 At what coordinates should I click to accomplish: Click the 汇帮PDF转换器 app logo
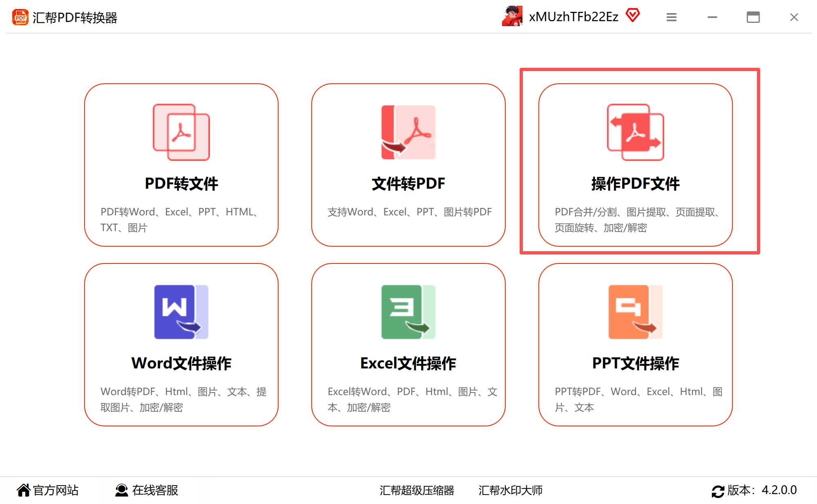tap(20, 18)
